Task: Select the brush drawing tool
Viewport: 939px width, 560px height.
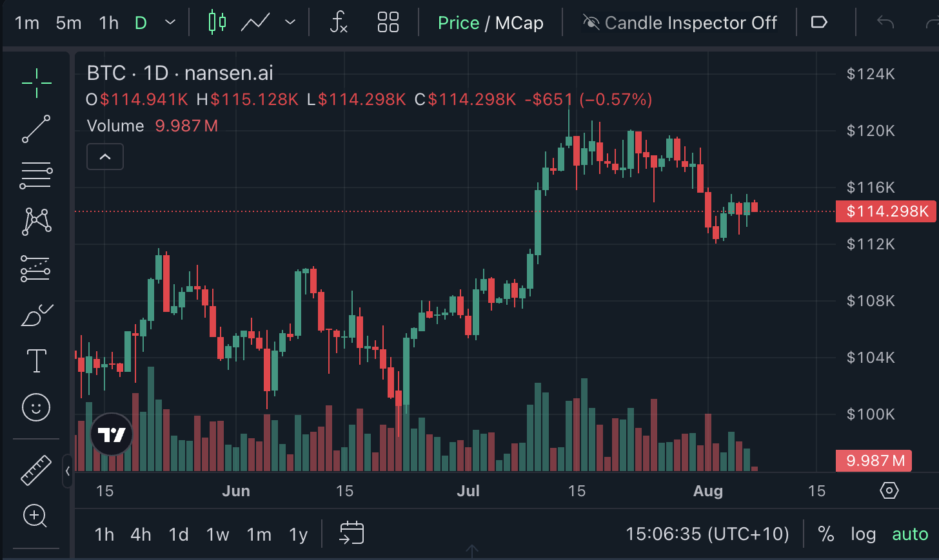Action: [x=36, y=314]
